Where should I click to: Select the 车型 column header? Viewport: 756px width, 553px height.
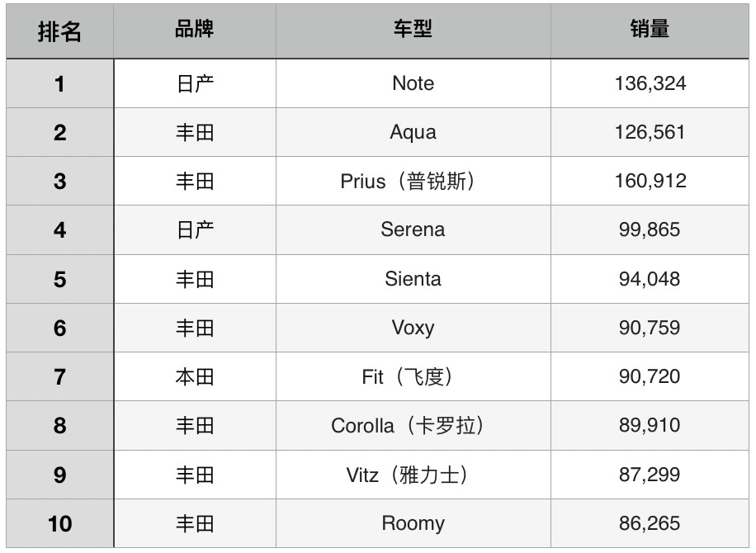[413, 30]
